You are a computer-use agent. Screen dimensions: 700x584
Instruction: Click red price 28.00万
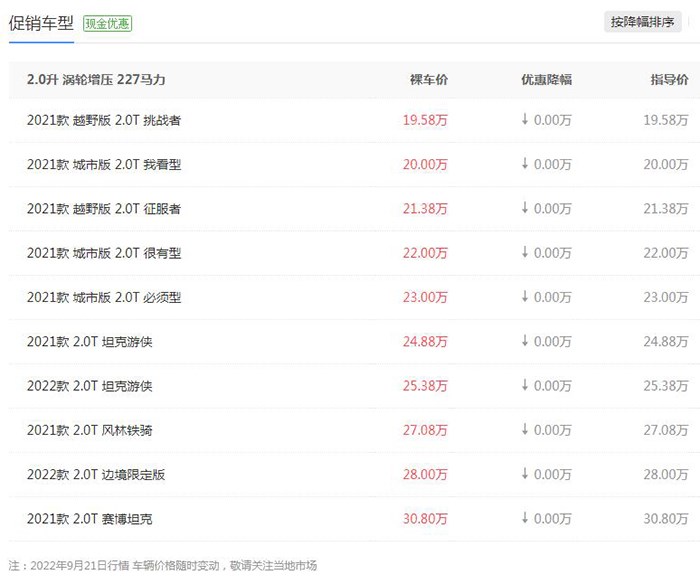425,474
